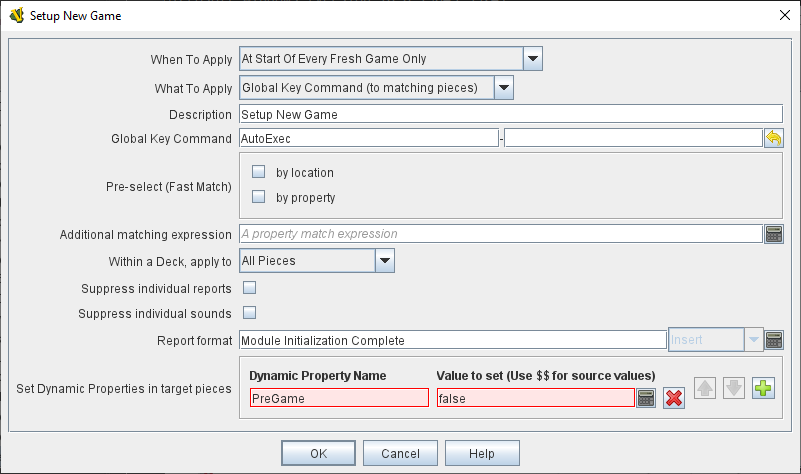Move the dynamic property row up
This screenshot has height=474, width=801.
[705, 388]
